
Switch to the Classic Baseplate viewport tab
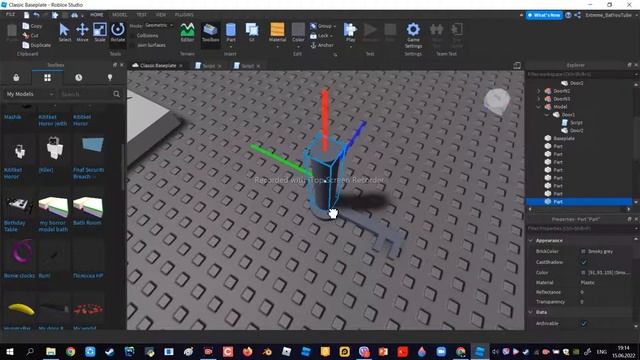(x=158, y=66)
